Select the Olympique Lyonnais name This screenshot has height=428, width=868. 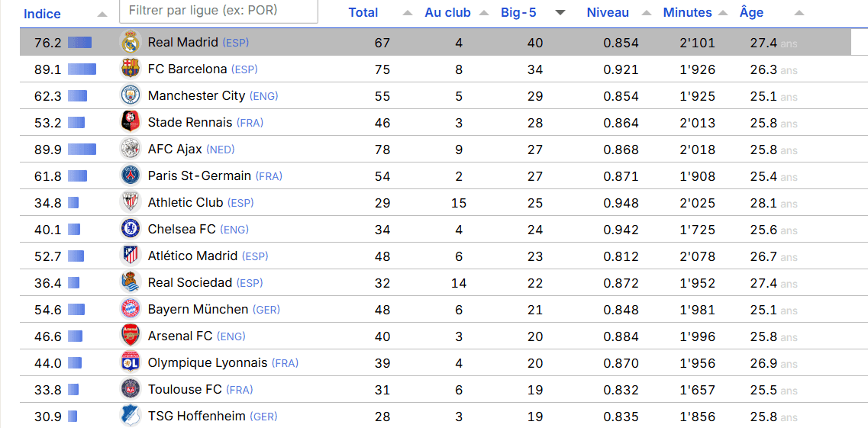click(208, 362)
